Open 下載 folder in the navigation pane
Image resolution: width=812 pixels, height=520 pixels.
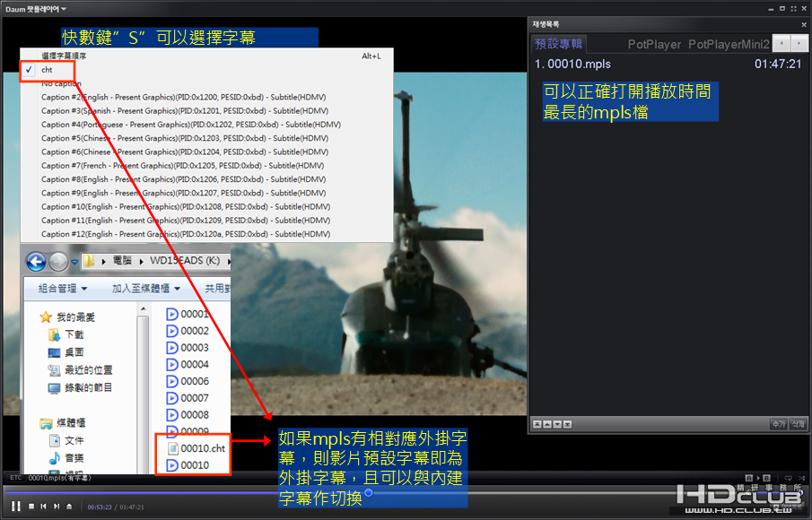[65, 334]
